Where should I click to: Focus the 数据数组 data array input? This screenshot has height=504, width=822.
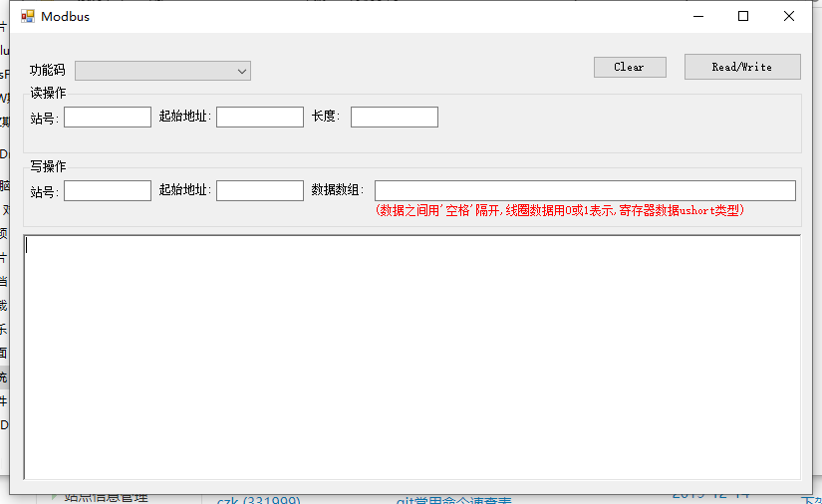[585, 190]
